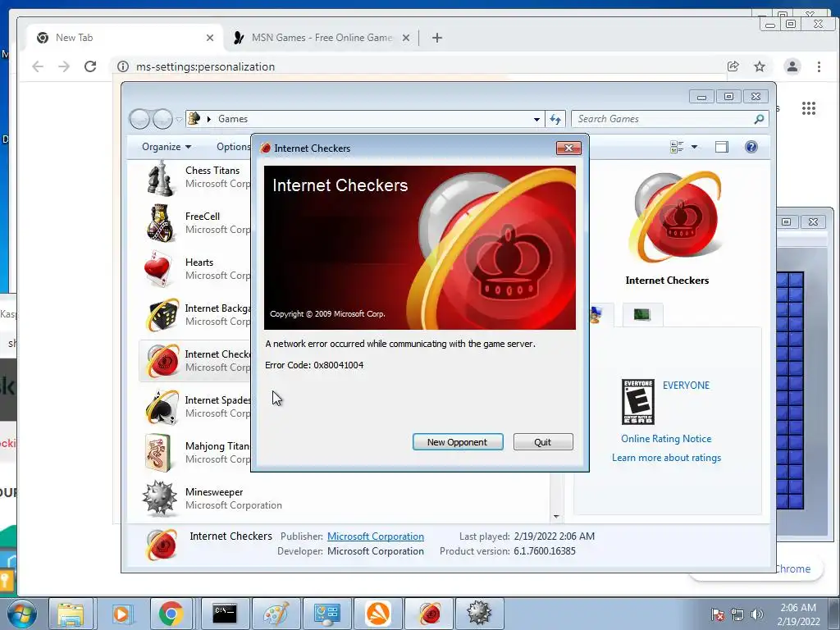The width and height of the screenshot is (840, 630).
Task: Open Organize dropdown menu
Action: point(166,147)
